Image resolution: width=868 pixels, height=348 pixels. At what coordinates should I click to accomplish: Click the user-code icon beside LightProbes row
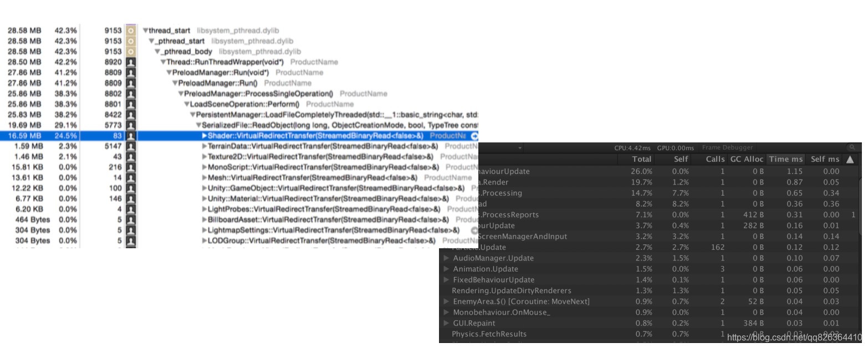coord(131,209)
